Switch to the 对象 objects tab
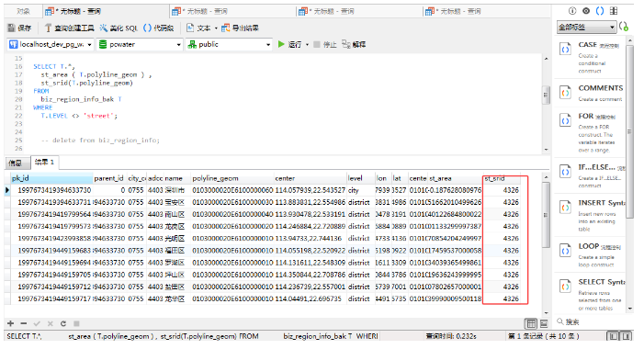This screenshot has height=349, width=644. pos(23,12)
